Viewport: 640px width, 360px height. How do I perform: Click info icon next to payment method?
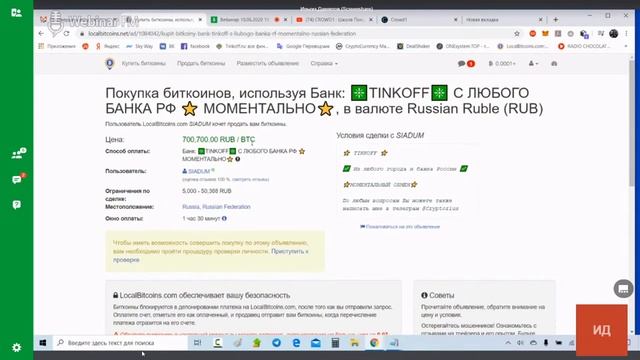[238, 159]
